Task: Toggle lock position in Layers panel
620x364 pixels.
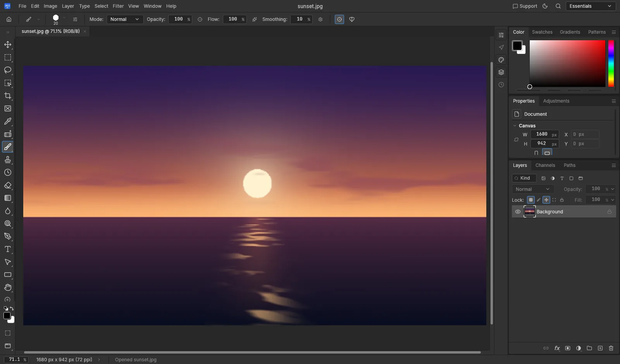Action: click(546, 200)
